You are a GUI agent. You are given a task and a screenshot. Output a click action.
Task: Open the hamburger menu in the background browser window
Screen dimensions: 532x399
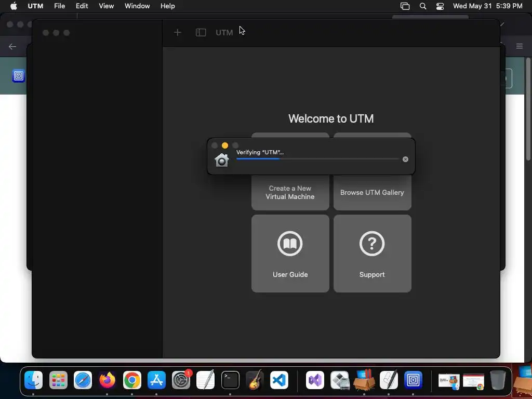[x=520, y=46]
